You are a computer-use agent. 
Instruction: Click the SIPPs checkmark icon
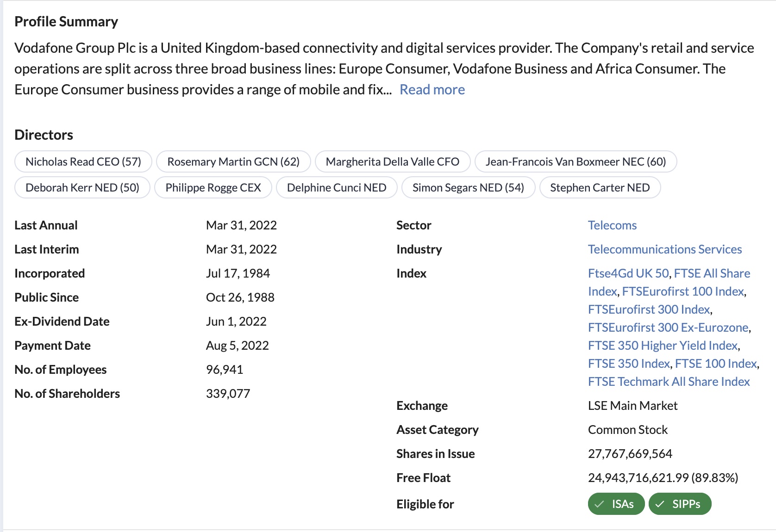pos(660,504)
